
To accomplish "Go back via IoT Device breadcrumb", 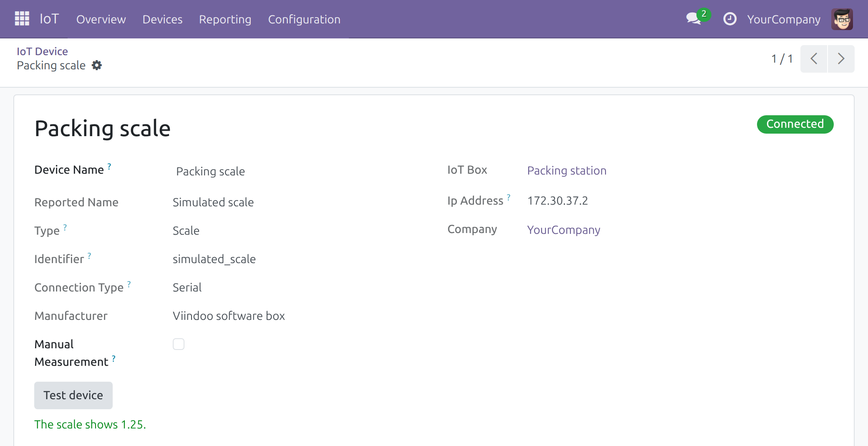I will (x=42, y=51).
